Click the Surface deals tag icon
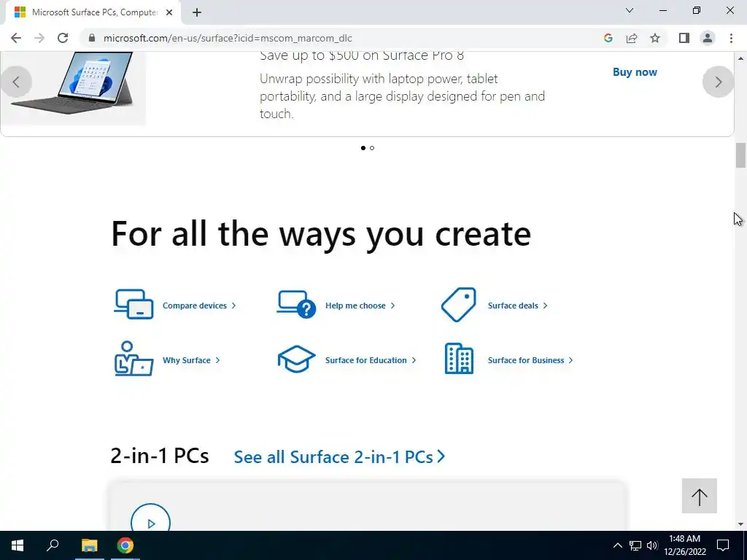 coord(459,305)
